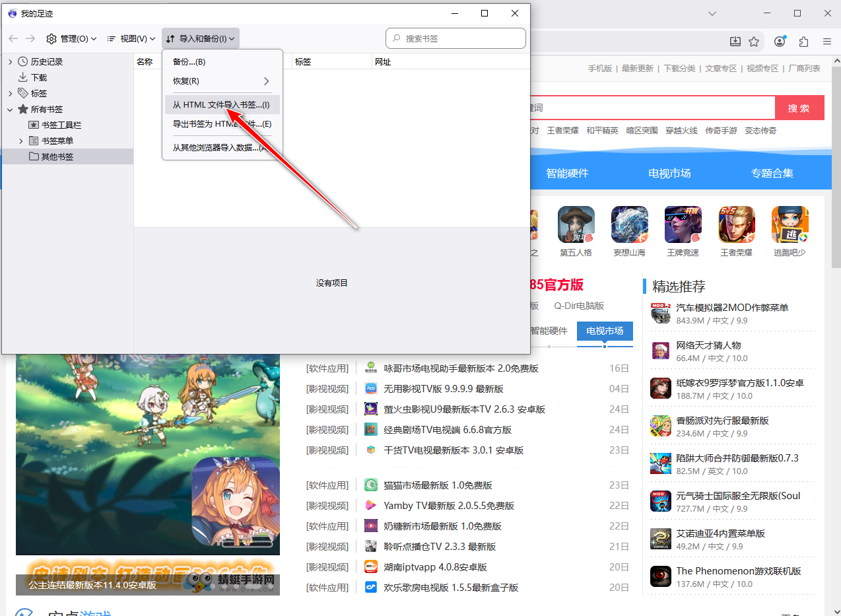The image size is (841, 616).
Task: Open the 智能硬件 navigation tab
Action: click(x=567, y=174)
